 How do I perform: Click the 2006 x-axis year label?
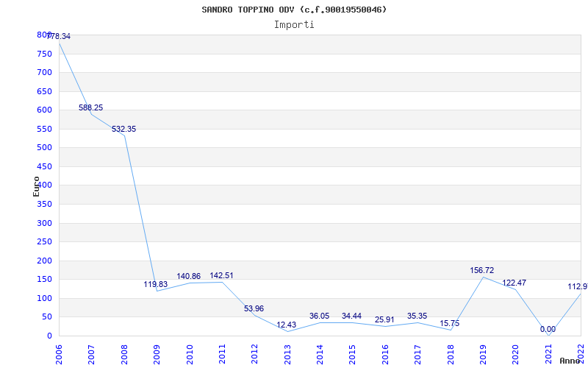(60, 355)
